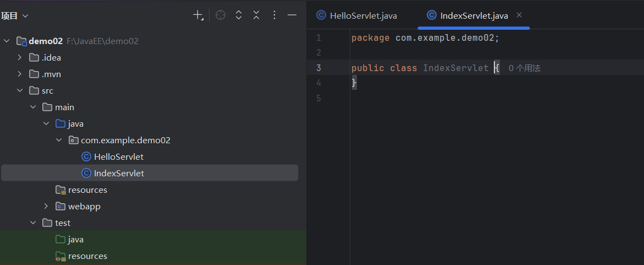The image size is (644, 265).
Task: Click the .mvn folder icon
Action: [34, 74]
